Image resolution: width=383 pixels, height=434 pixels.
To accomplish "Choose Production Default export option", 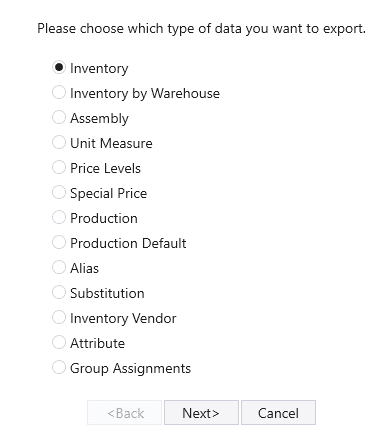I will (x=59, y=242).
